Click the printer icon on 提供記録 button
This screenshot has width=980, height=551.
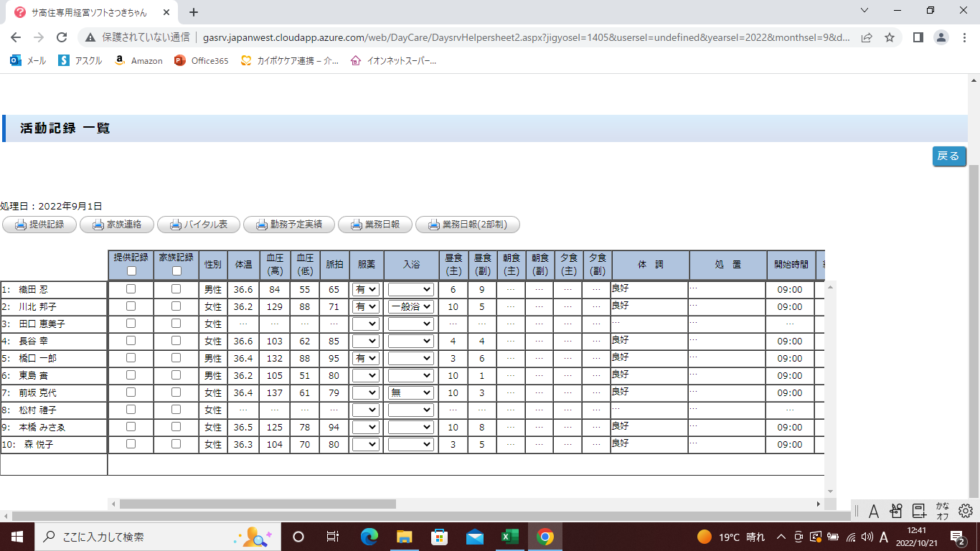(20, 225)
